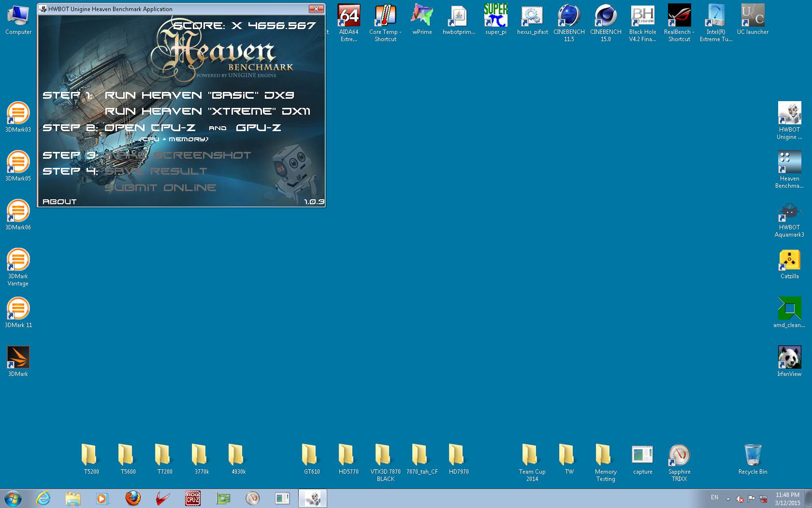Select the 3DMark 11 shortcut
812x508 pixels.
18,312
